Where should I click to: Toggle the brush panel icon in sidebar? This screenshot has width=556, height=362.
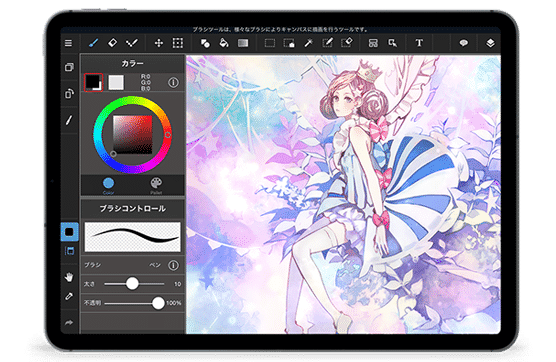pyautogui.click(x=70, y=251)
